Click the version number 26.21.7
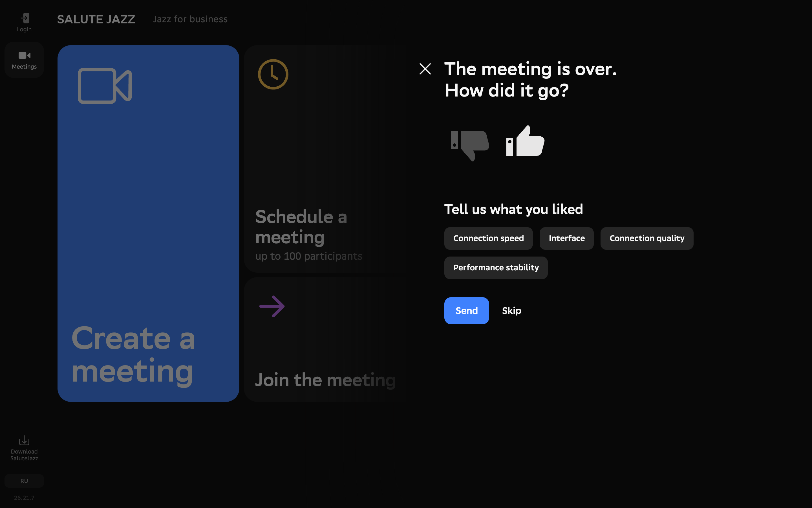 pos(24,498)
